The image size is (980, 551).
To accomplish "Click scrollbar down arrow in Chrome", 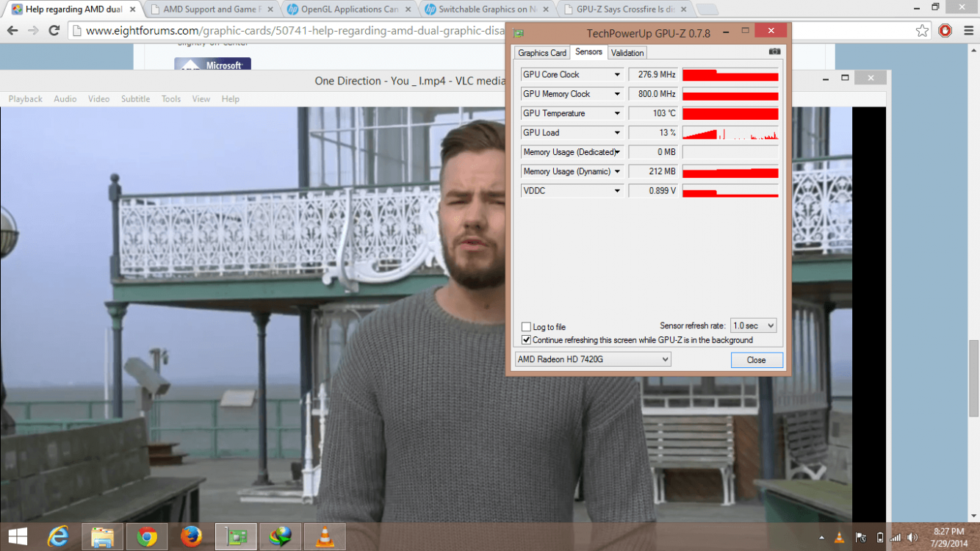I will point(974,517).
